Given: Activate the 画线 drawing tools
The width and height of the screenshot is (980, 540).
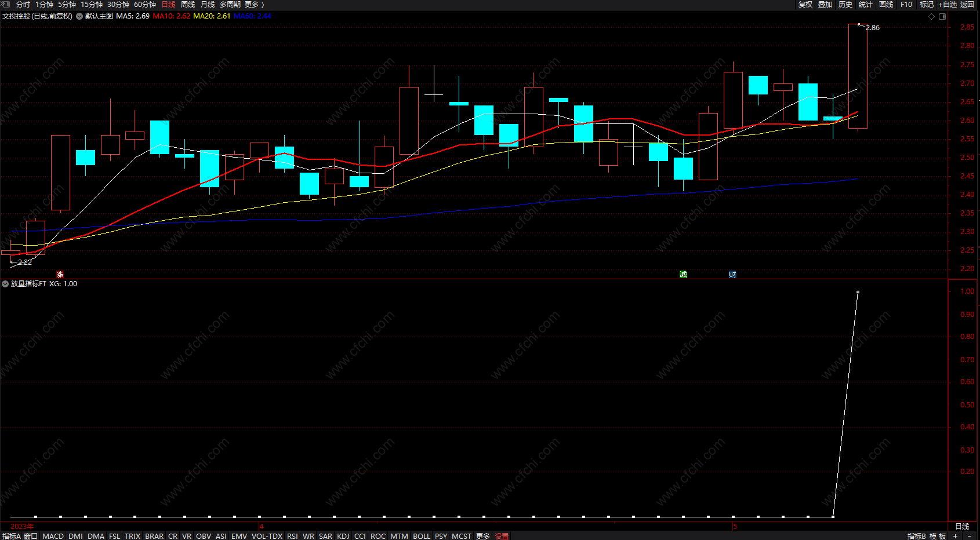Looking at the screenshot, I should 886,5.
